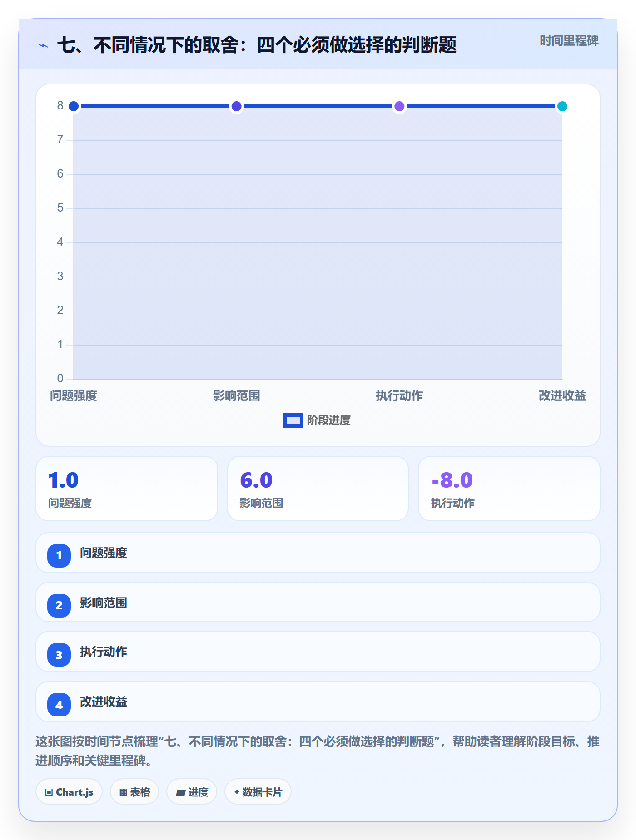Open the -8.0 执行动作 data card
636x840 pixels.
[x=509, y=489]
